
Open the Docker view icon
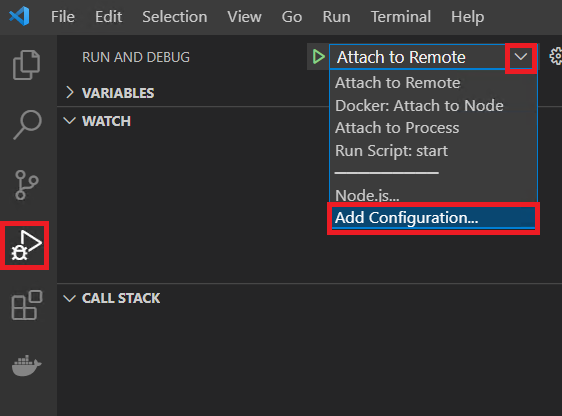[27, 365]
